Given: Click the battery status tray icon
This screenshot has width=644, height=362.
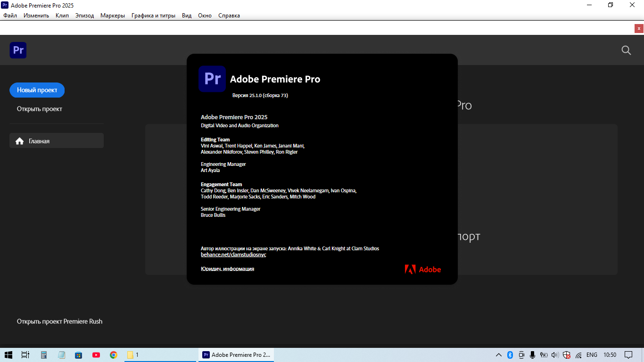Looking at the screenshot, I should [x=544, y=355].
